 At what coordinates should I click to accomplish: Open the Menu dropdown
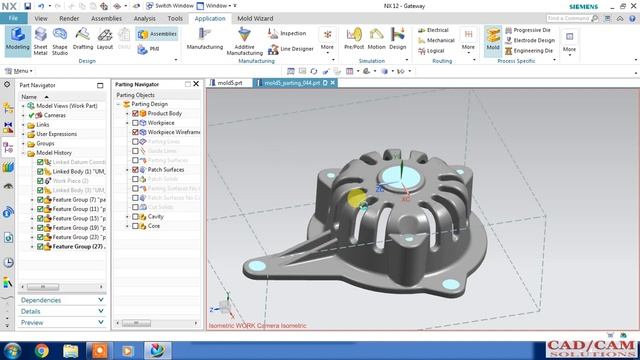(18, 71)
